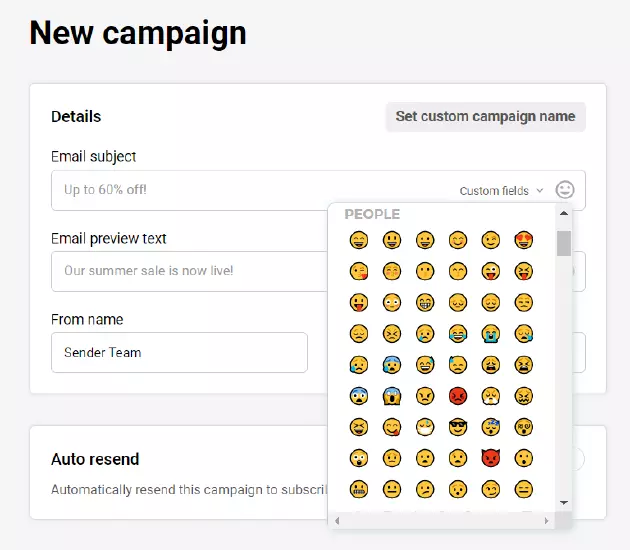Choose the face blowing a kiss emoji

pyautogui.click(x=359, y=271)
